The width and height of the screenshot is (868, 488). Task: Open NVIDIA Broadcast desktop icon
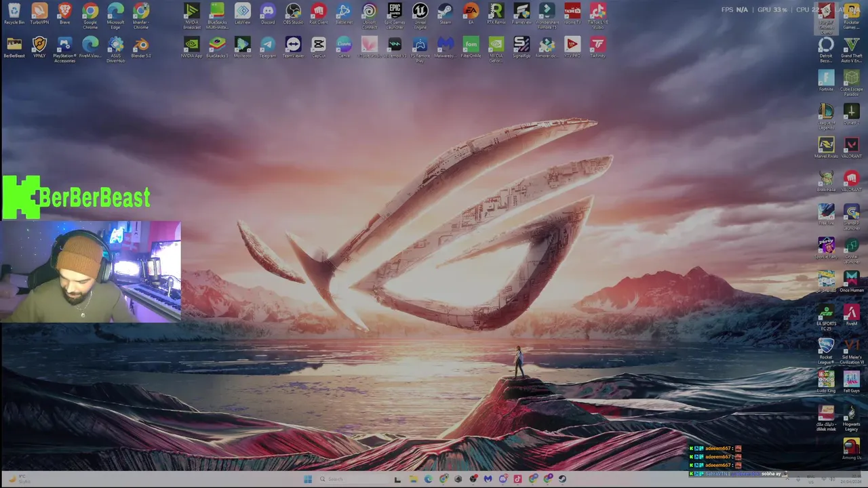192,16
